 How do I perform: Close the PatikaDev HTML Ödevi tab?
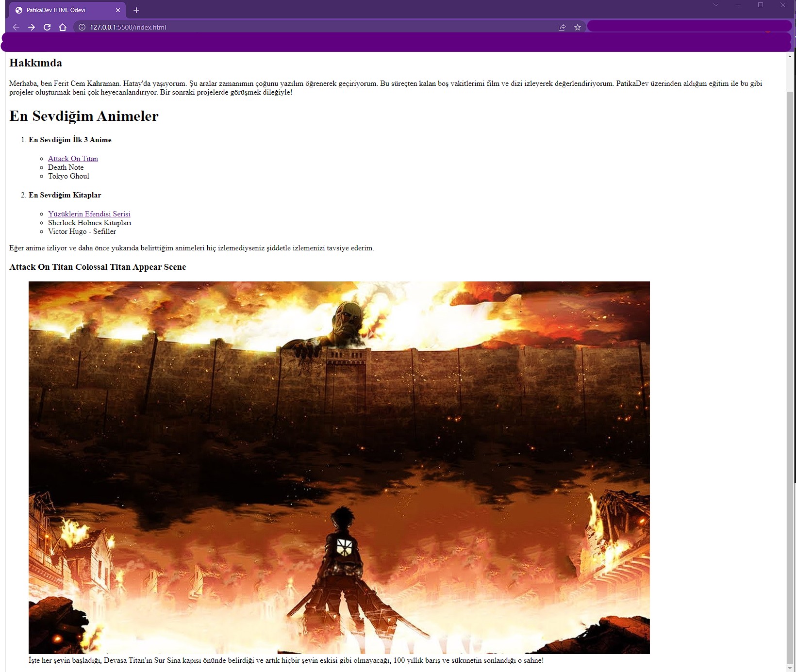point(118,10)
